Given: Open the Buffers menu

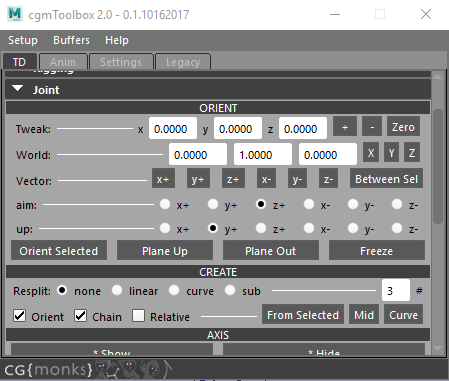Looking at the screenshot, I should point(71,40).
